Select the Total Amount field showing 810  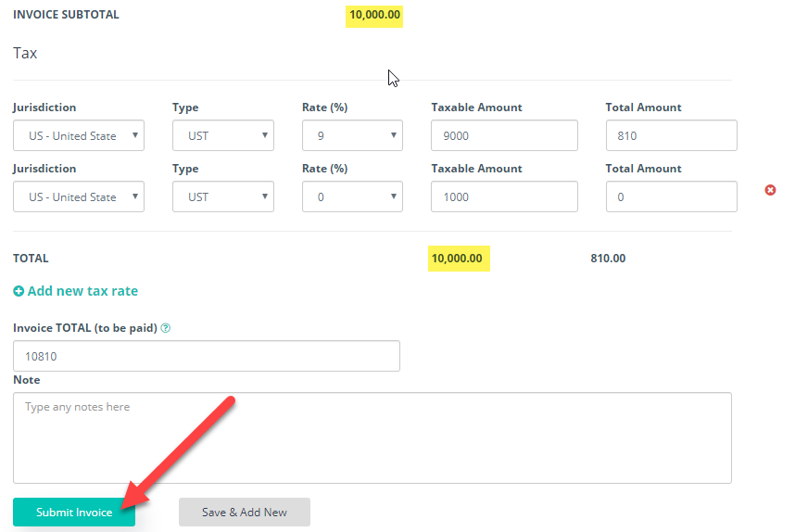click(671, 135)
